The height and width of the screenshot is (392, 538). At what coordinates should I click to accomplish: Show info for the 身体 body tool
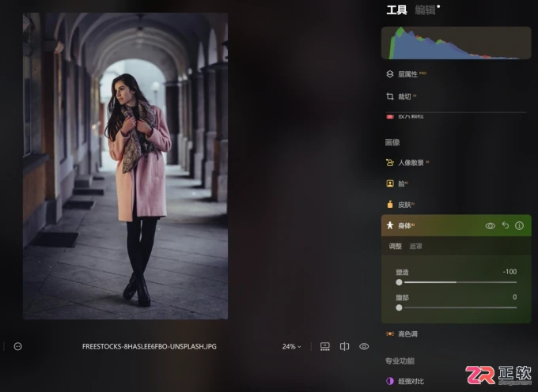[520, 225]
